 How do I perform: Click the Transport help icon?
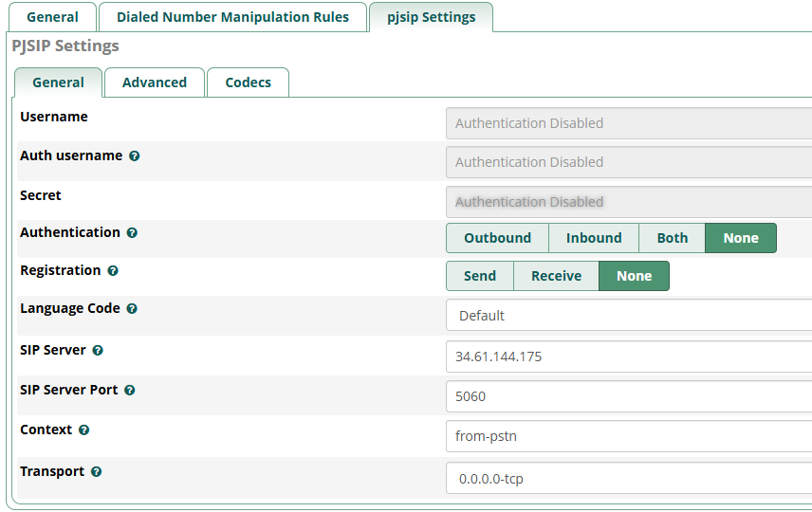pos(97,472)
